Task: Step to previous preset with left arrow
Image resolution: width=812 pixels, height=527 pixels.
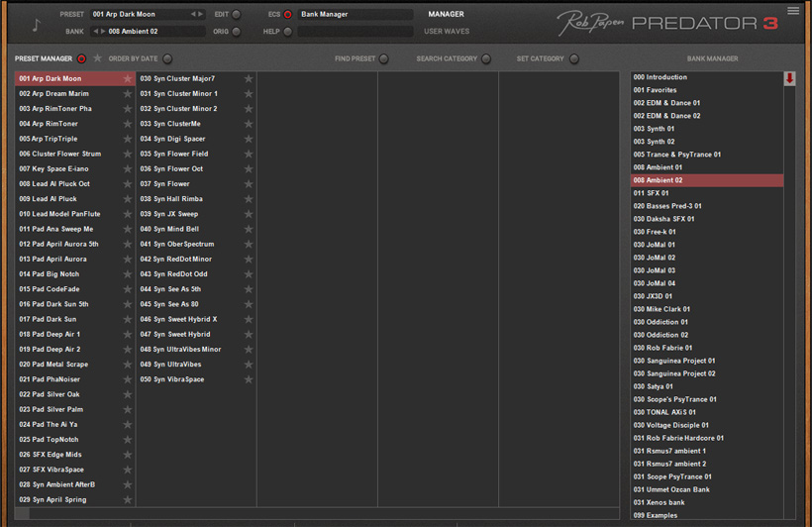Action: (194, 14)
